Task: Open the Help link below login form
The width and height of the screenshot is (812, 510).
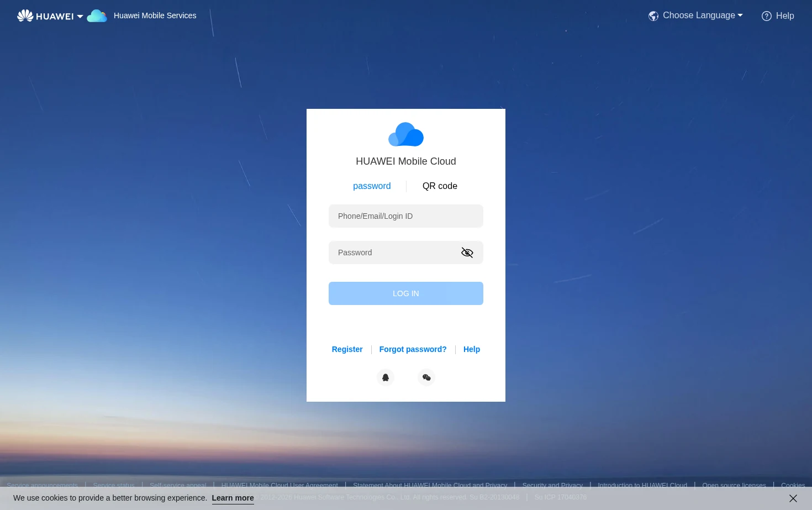Action: coord(472,349)
